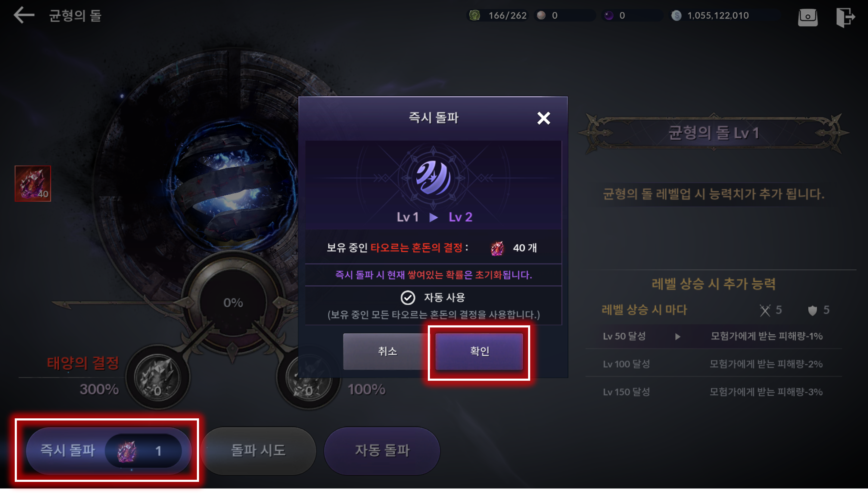
Task: Click the balance stone emblem in dialog
Action: coord(433,178)
